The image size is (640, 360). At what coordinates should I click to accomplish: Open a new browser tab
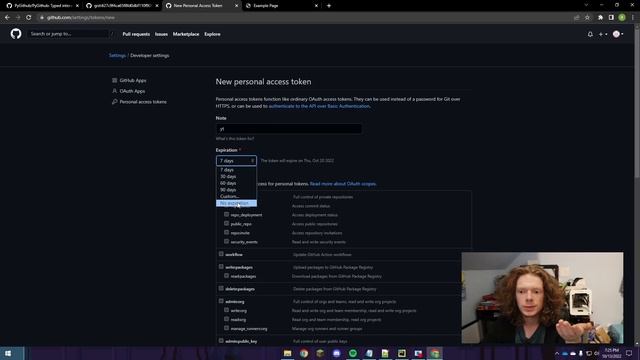point(329,6)
